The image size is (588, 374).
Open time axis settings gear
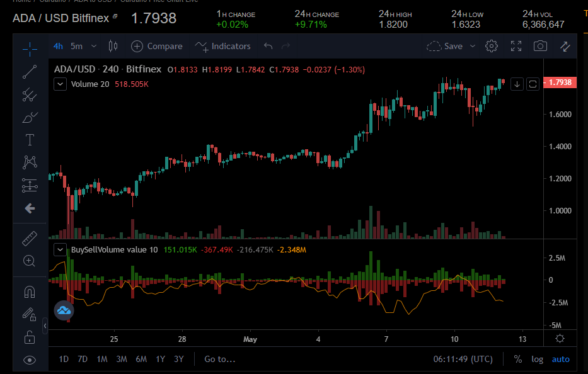560,339
